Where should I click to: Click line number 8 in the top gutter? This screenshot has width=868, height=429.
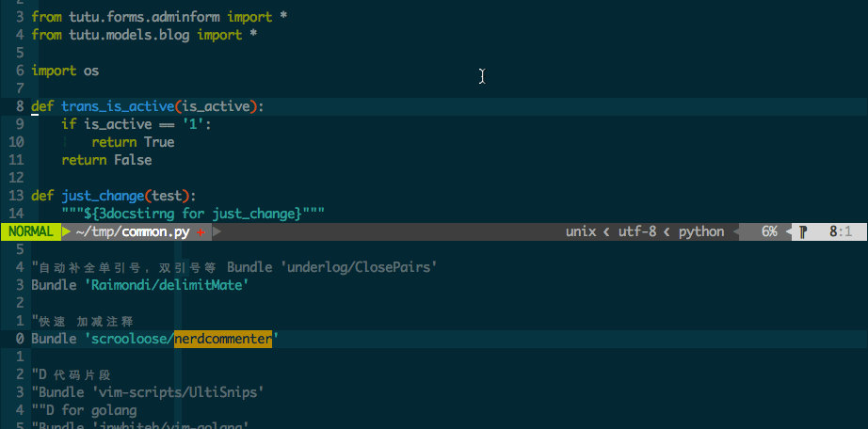point(20,106)
